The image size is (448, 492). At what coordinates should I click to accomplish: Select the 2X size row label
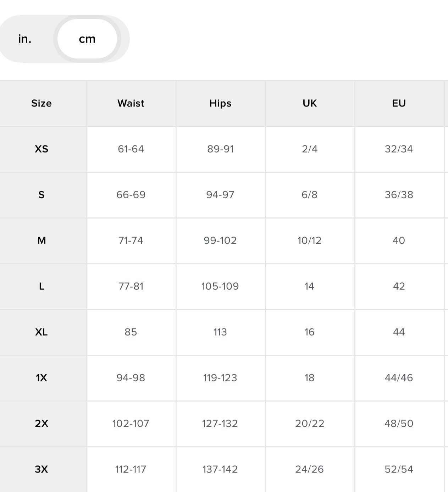(42, 424)
